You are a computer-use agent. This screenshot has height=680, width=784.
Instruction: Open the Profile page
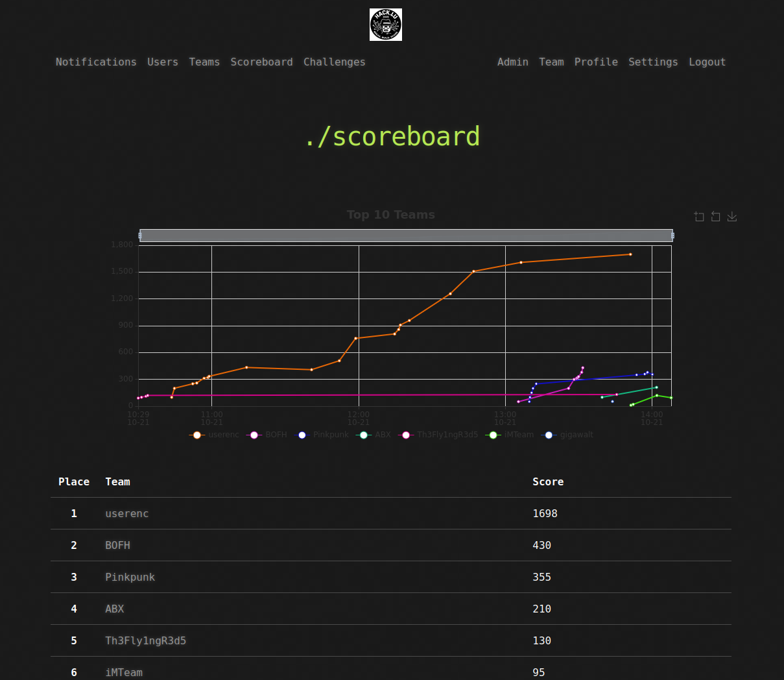pyautogui.click(x=596, y=62)
